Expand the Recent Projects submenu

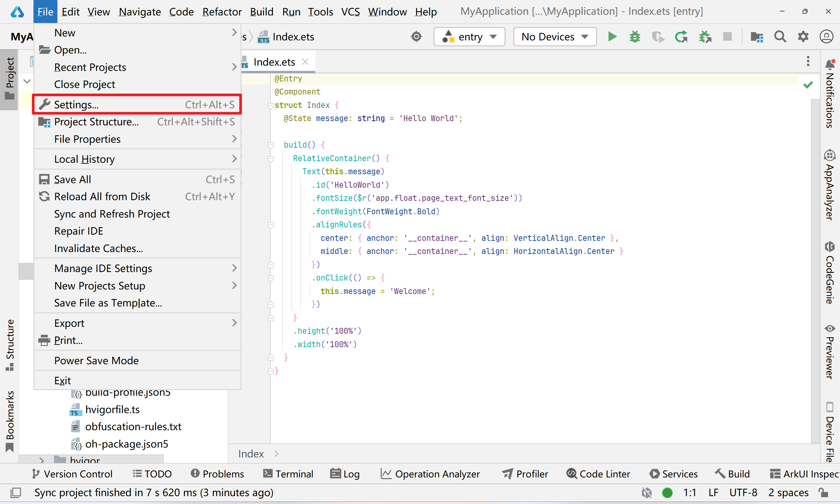(137, 67)
